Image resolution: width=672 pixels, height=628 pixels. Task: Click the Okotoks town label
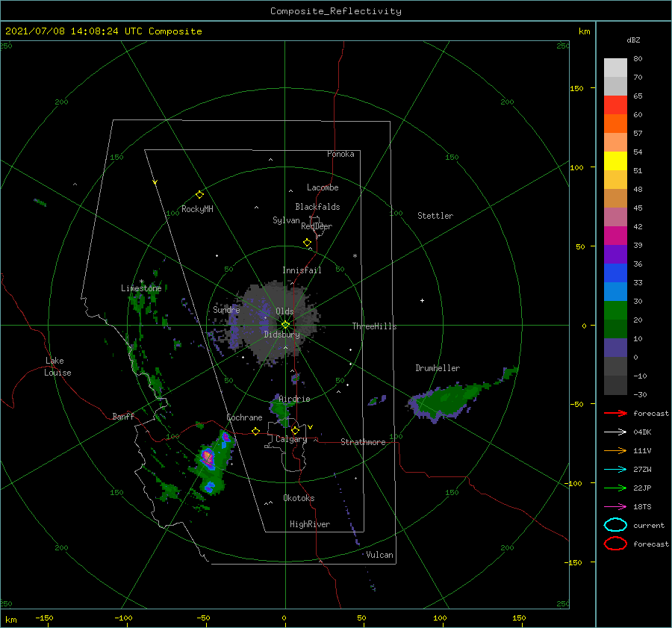(x=299, y=499)
